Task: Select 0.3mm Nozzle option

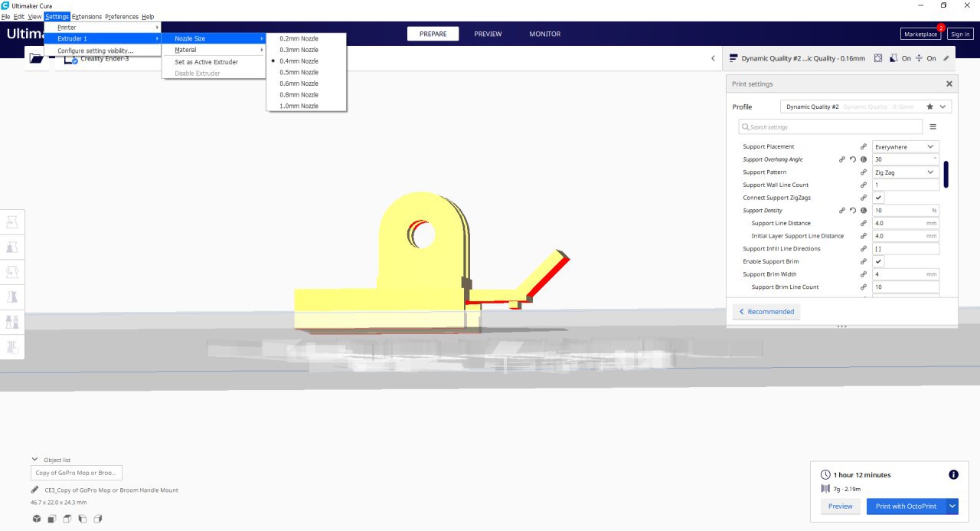Action: (x=306, y=50)
